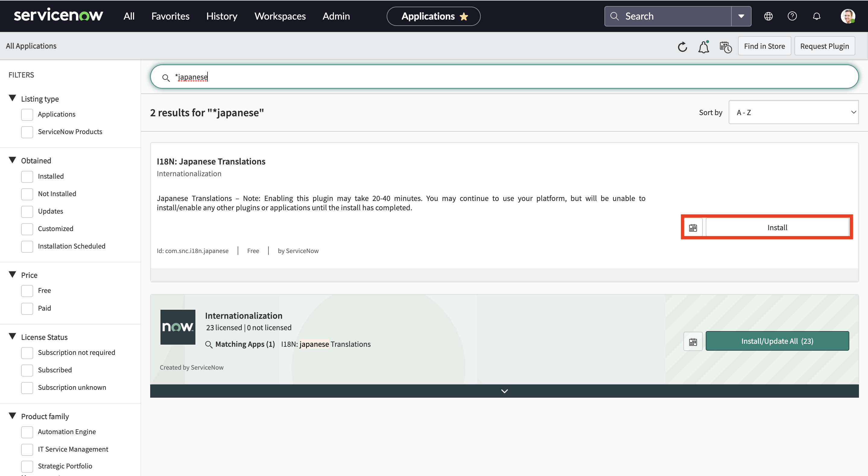Check the Not Installed filter

tap(27, 194)
